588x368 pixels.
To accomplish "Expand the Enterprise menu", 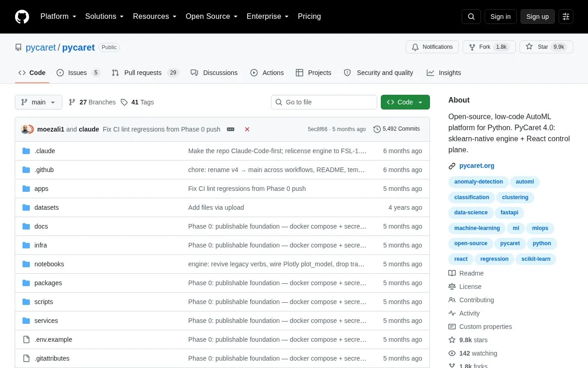I will (x=268, y=17).
